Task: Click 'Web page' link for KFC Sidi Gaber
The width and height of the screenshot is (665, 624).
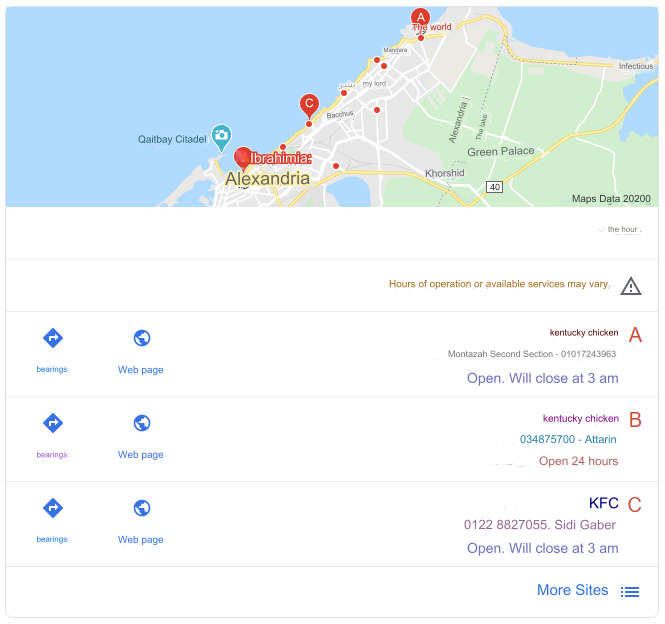Action: [x=140, y=540]
